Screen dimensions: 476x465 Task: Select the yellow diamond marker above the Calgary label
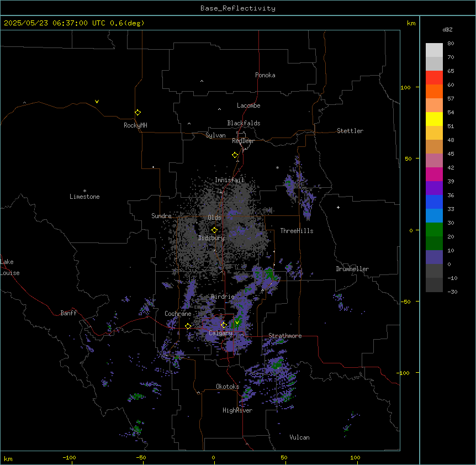point(224,325)
